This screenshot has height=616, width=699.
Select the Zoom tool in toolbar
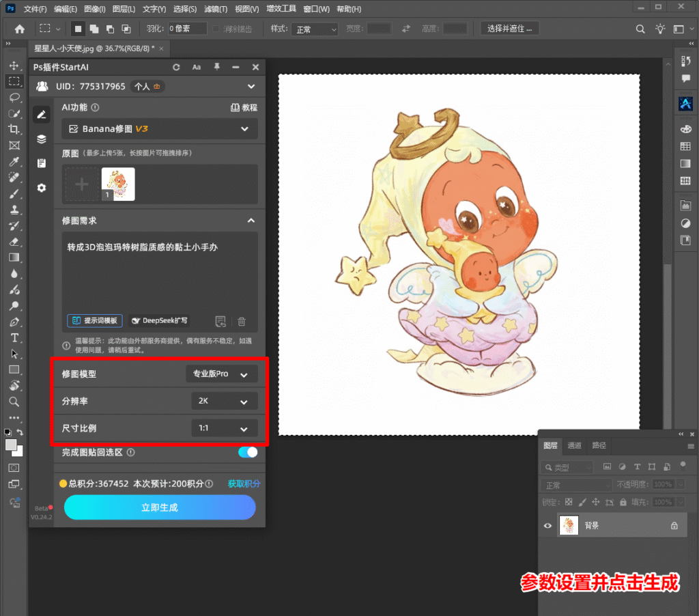click(14, 402)
